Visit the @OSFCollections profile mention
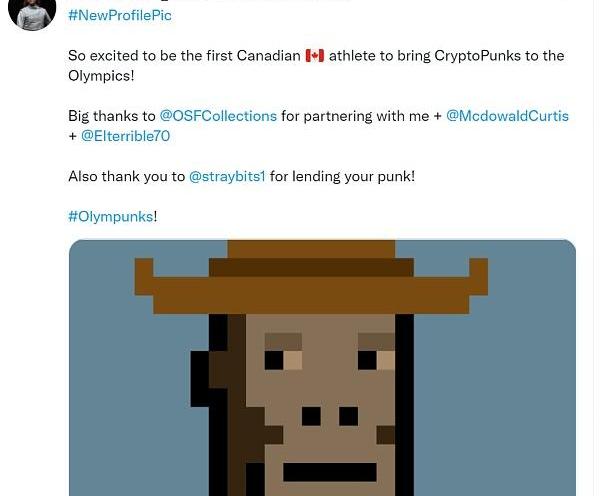This screenshot has width=600, height=496. (x=218, y=116)
